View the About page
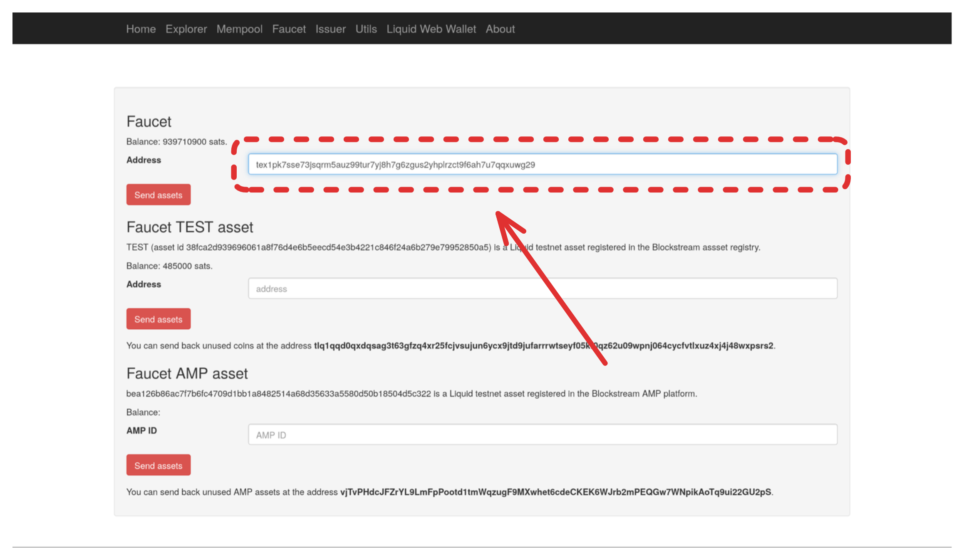The width and height of the screenshot is (964, 560). pos(500,29)
